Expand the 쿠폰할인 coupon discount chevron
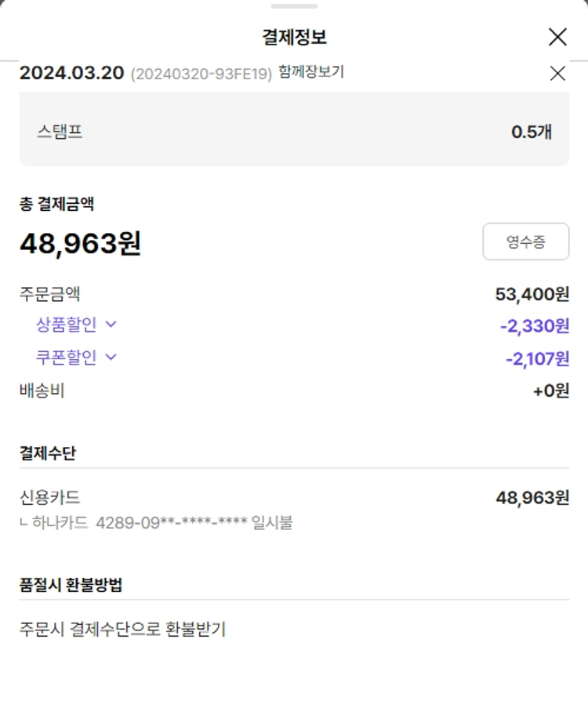Viewport: 588px width, 701px height. (111, 357)
